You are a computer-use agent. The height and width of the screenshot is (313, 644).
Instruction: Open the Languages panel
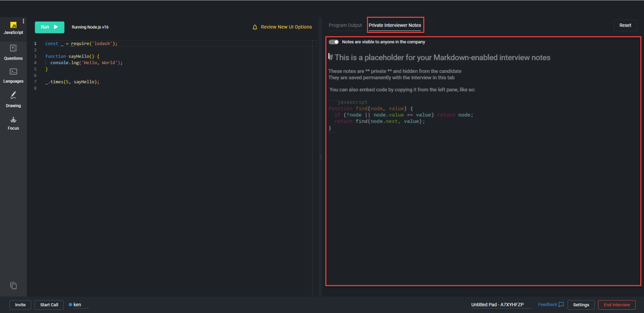13,75
